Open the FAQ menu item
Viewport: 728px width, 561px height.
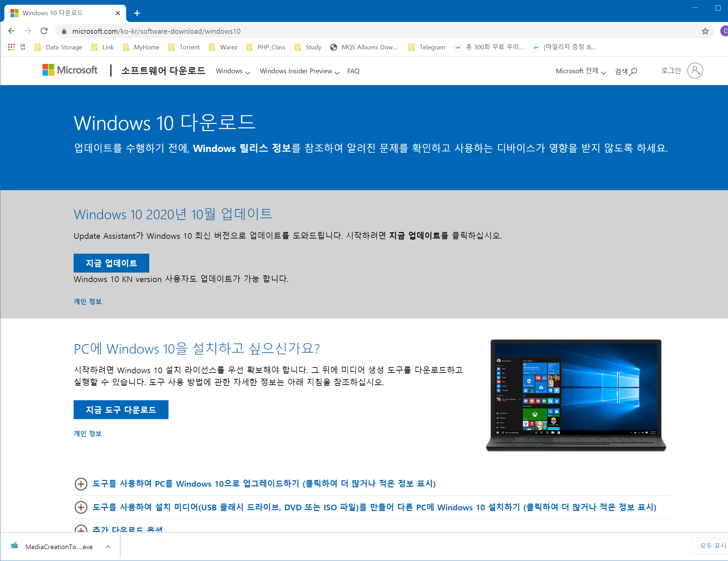click(353, 71)
